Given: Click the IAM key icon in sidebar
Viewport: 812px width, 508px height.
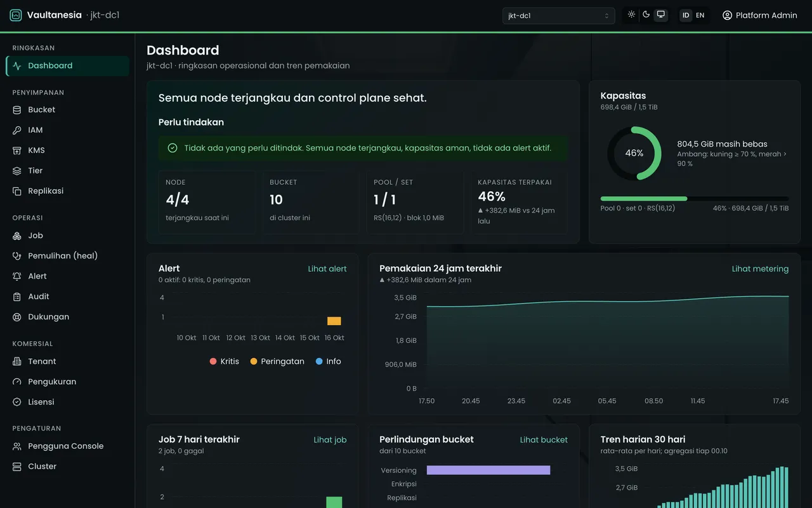Looking at the screenshot, I should (x=17, y=130).
